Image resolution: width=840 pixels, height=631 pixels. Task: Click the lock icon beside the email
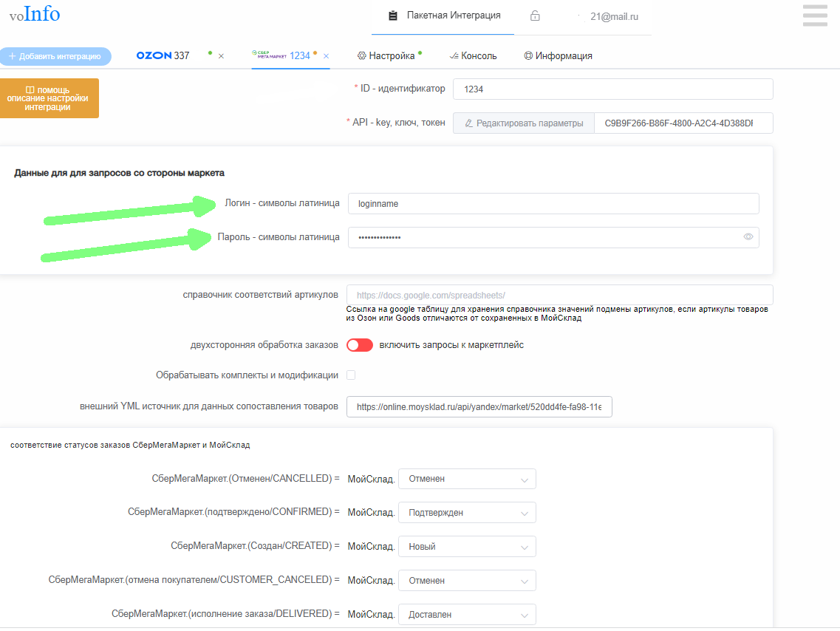(534, 16)
